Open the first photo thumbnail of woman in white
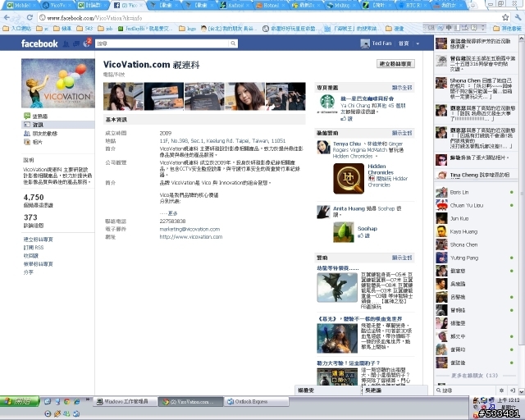This screenshot has height=420, width=525. pos(123,96)
